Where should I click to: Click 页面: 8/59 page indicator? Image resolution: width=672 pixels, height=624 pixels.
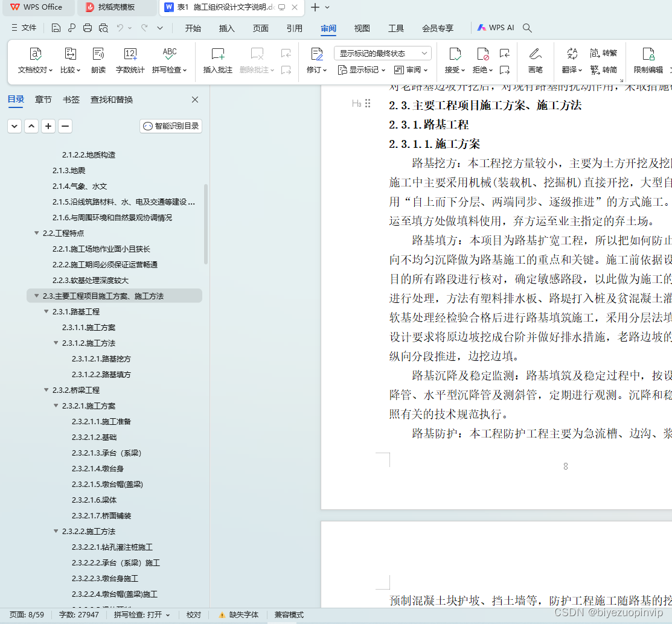pyautogui.click(x=27, y=615)
